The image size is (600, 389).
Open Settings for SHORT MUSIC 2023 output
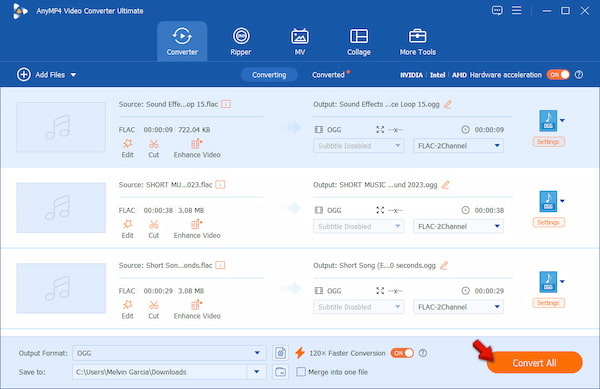pyautogui.click(x=548, y=223)
